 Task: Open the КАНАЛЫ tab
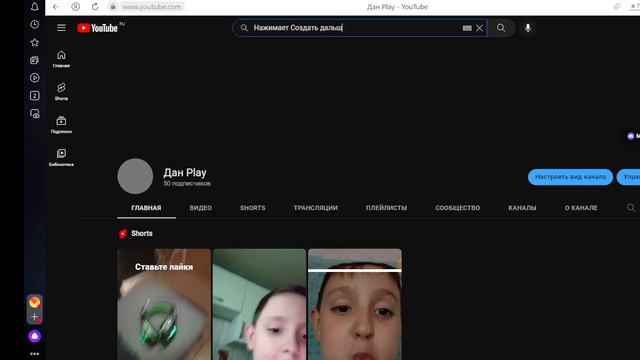coord(522,208)
